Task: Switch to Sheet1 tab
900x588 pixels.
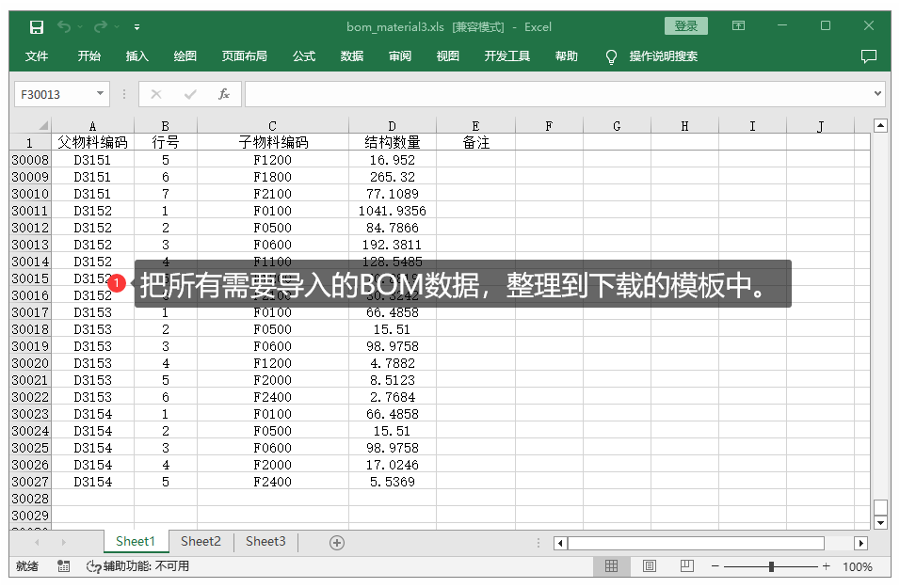Action: coord(136,541)
